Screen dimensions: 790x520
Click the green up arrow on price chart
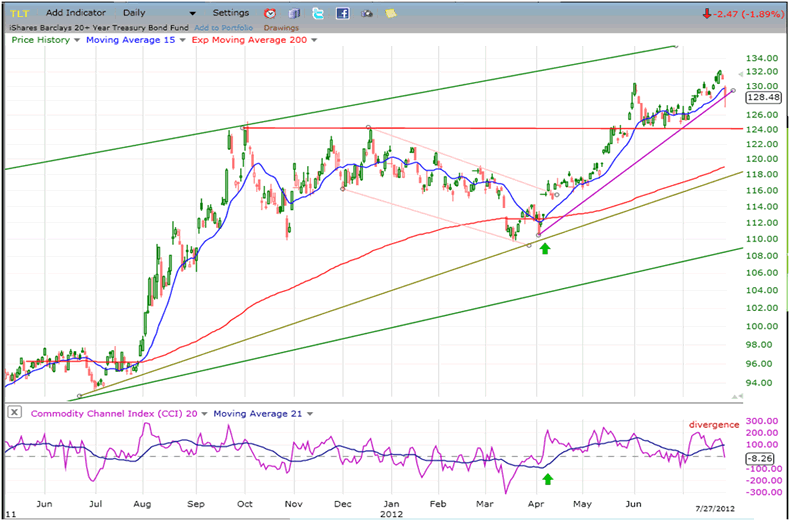point(544,246)
